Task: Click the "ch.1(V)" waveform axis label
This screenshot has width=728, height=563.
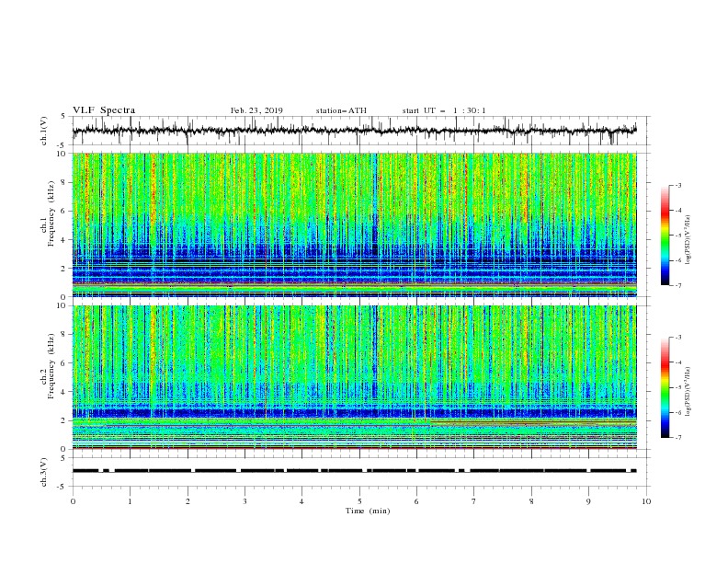Action: pyautogui.click(x=44, y=131)
